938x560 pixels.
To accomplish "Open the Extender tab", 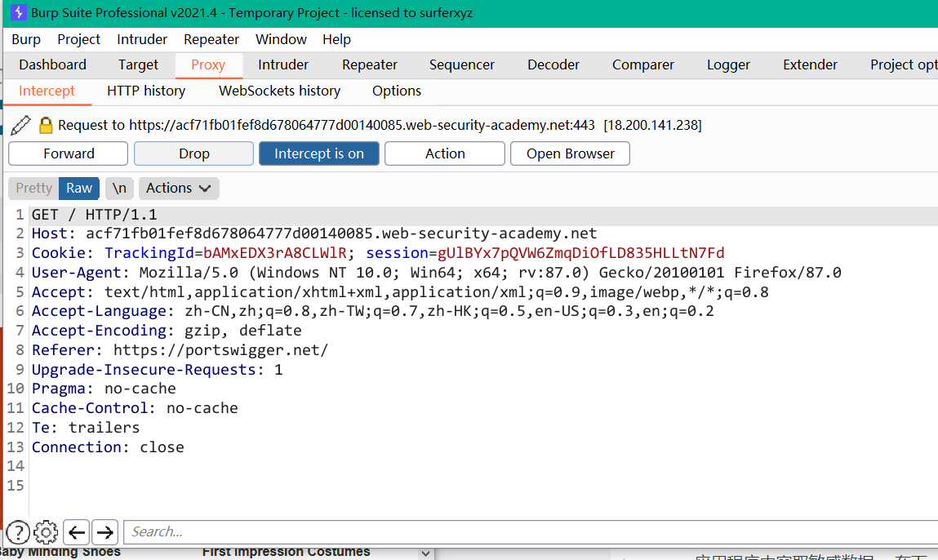I will [x=810, y=64].
